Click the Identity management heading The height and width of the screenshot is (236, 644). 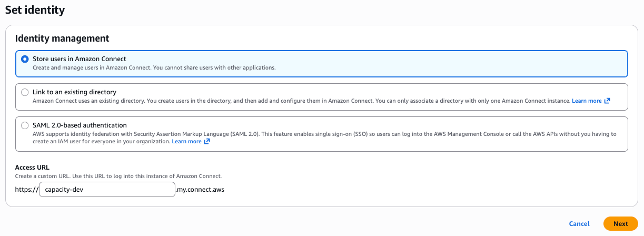pyautogui.click(x=62, y=38)
